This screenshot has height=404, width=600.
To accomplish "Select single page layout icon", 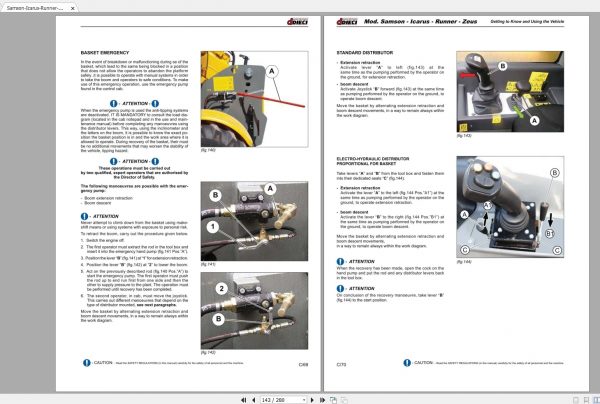I will (576, 400).
